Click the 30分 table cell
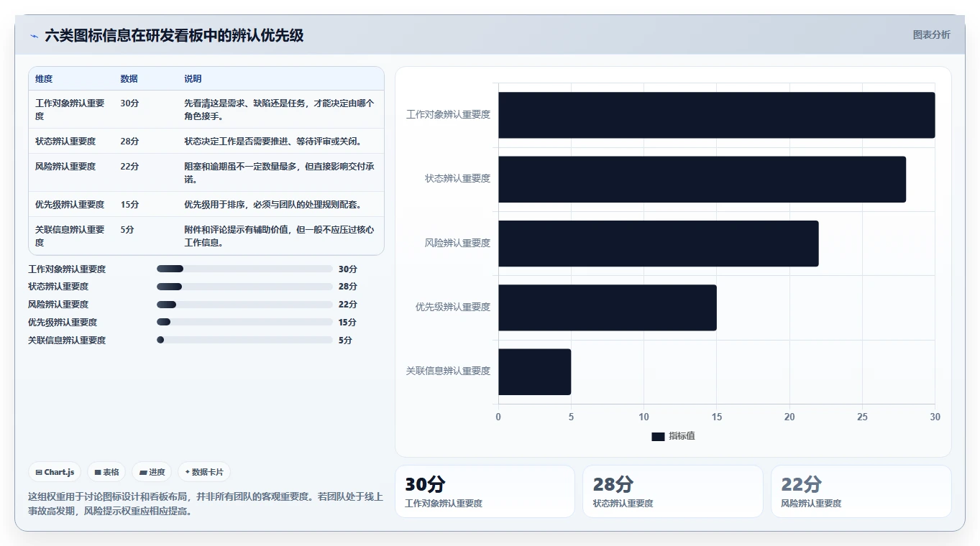This screenshot has width=980, height=546. 129,103
